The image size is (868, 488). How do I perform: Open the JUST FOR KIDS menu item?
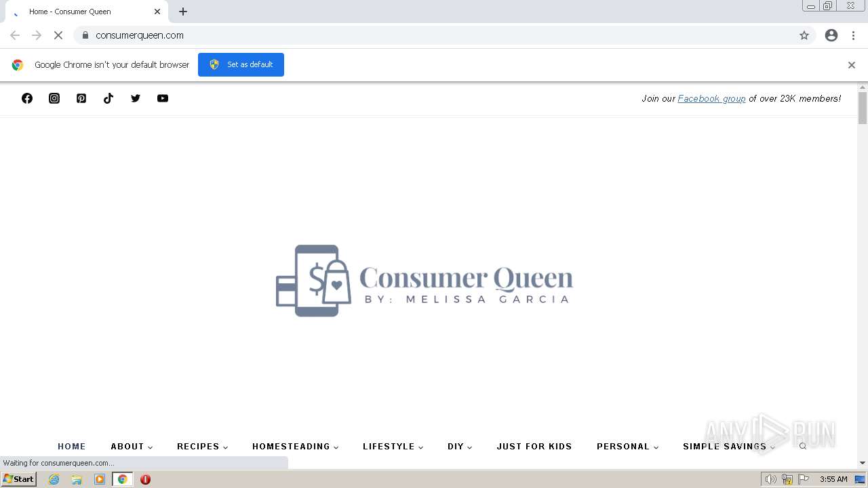click(534, 446)
